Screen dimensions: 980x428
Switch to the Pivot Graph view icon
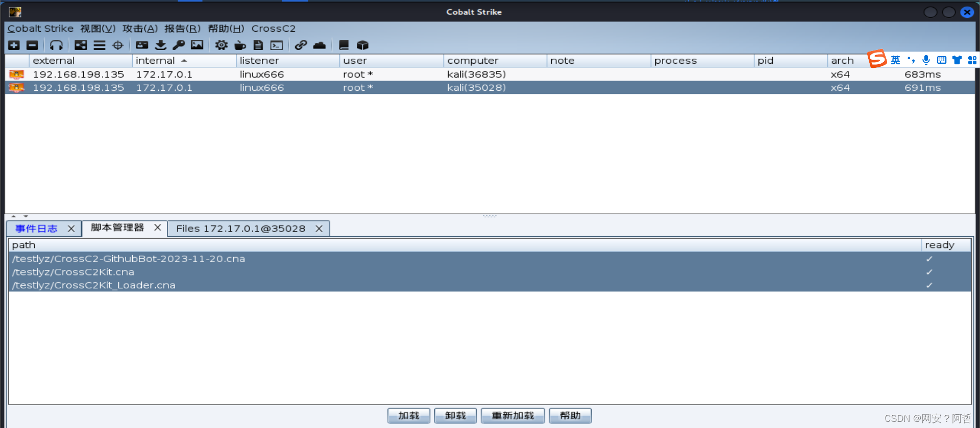point(81,45)
